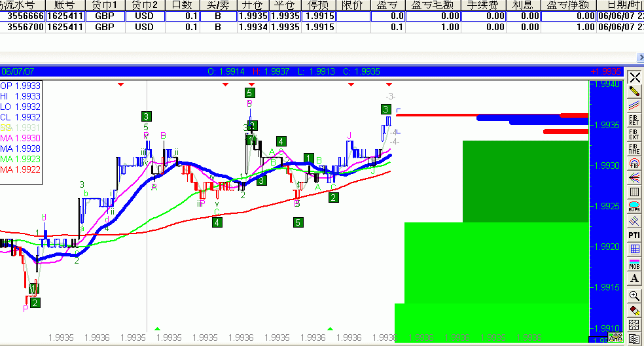Click the PTI tool button
Image resolution: width=644 pixels, height=346 pixels.
(x=635, y=235)
